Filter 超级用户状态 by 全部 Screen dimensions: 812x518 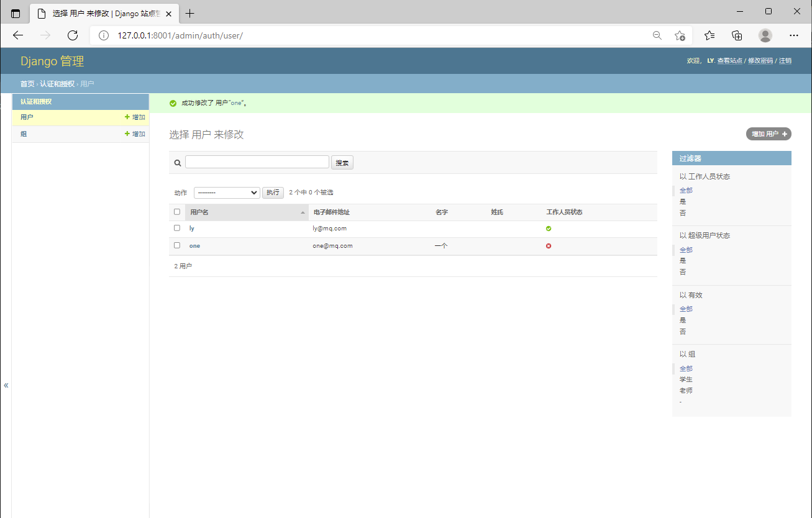click(x=686, y=250)
